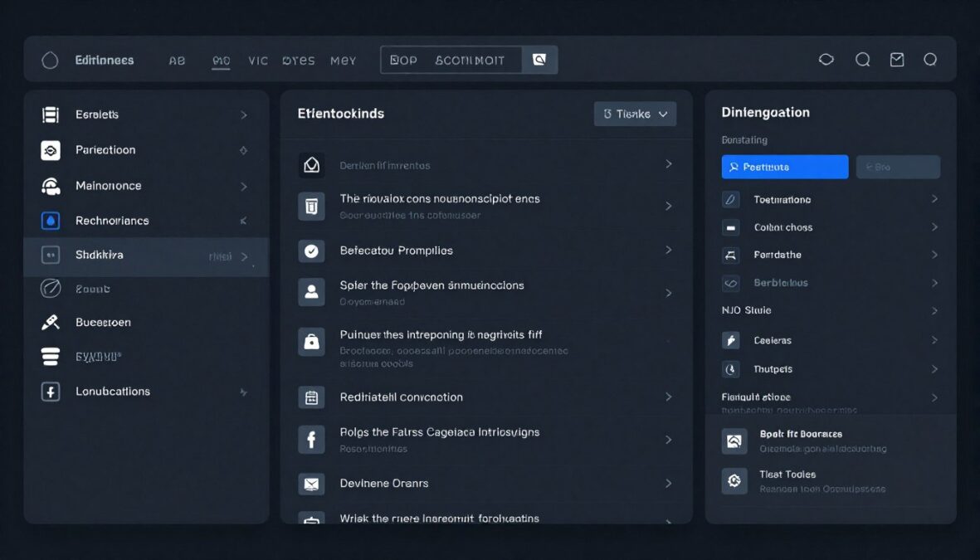Click the Pariectioon sidebar icon
The width and height of the screenshot is (980, 560).
(51, 150)
